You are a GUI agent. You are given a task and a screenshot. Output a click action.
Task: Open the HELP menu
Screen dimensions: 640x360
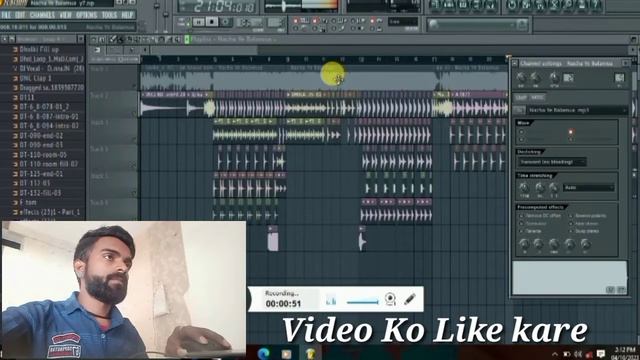tap(127, 16)
